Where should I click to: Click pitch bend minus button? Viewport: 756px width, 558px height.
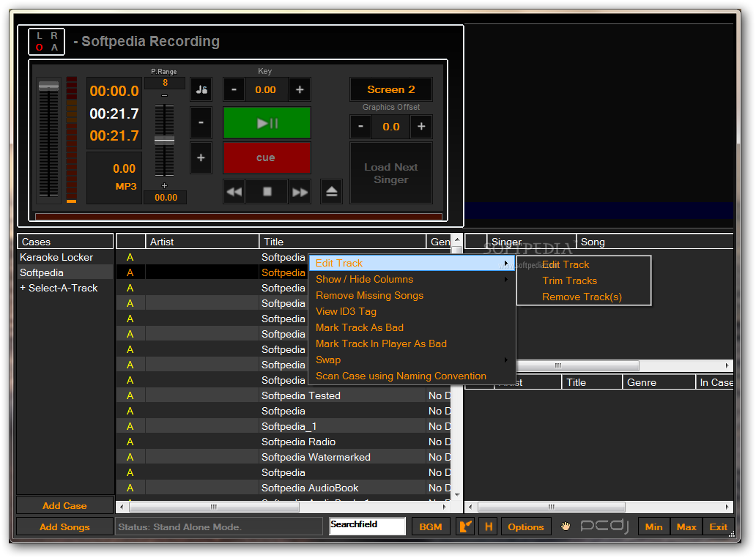[x=201, y=122]
